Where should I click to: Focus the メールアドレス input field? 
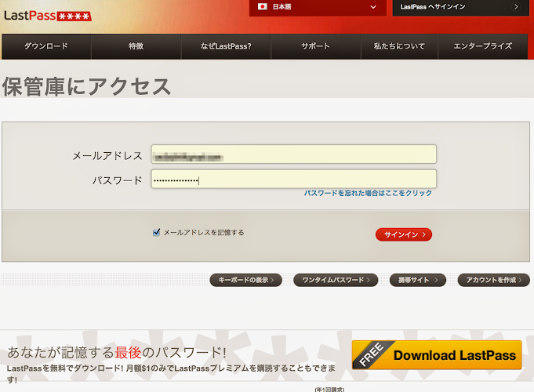(294, 154)
